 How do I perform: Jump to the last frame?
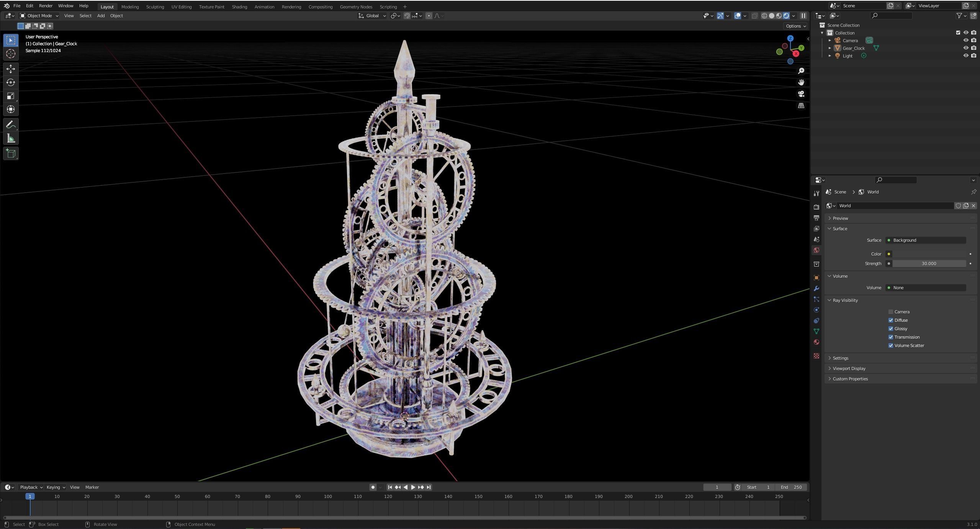[429, 487]
